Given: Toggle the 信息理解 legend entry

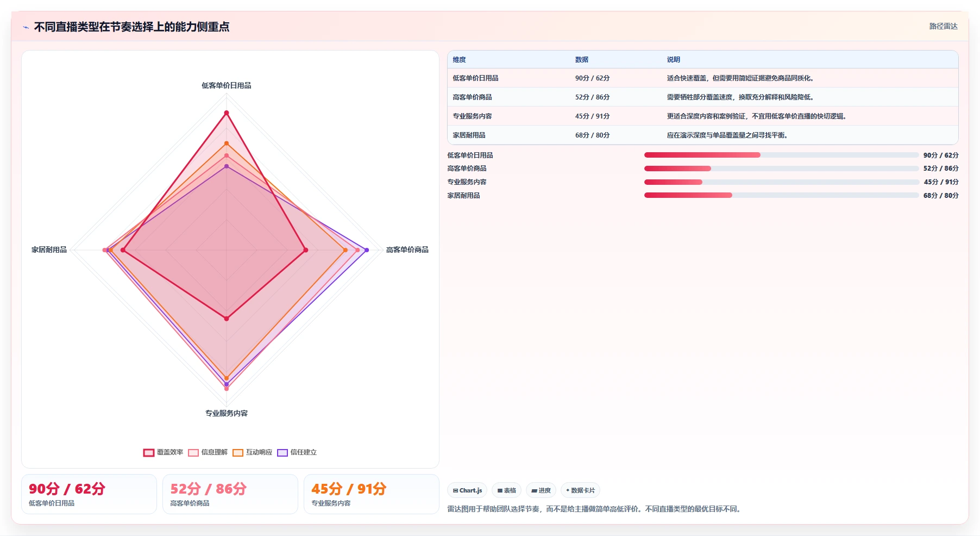Looking at the screenshot, I should click(208, 452).
